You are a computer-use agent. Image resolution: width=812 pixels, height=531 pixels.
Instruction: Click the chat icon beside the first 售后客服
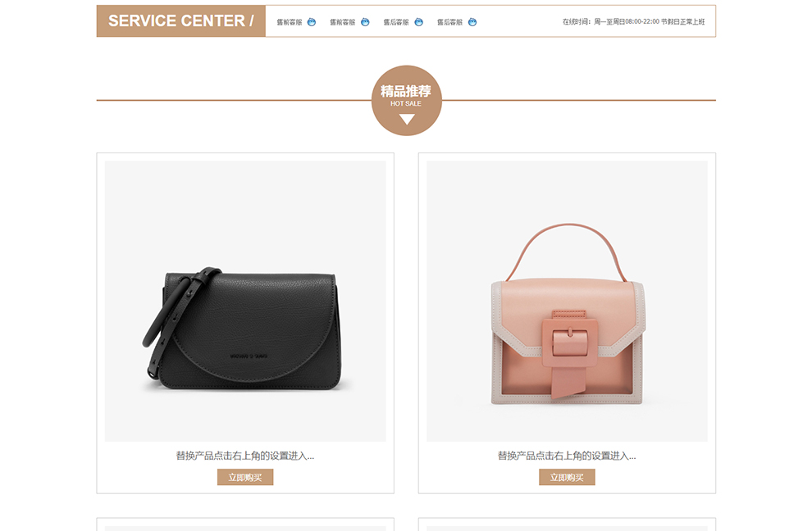[x=419, y=22]
